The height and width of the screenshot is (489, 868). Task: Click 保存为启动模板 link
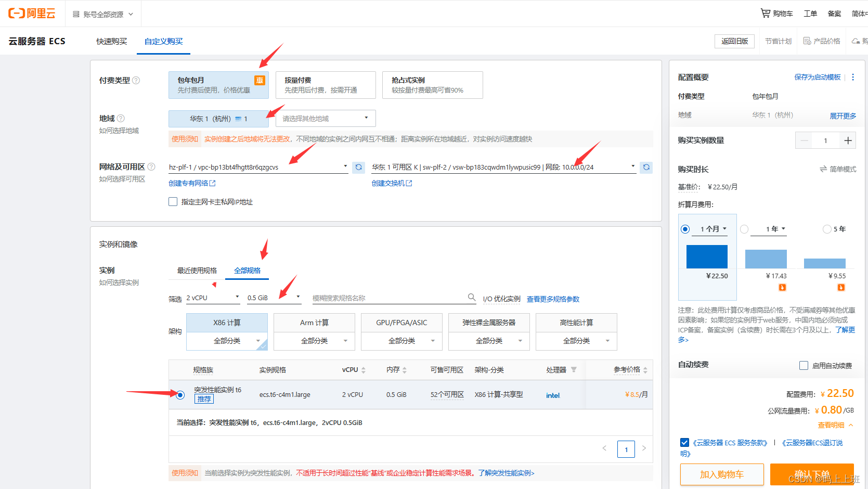[x=817, y=77]
